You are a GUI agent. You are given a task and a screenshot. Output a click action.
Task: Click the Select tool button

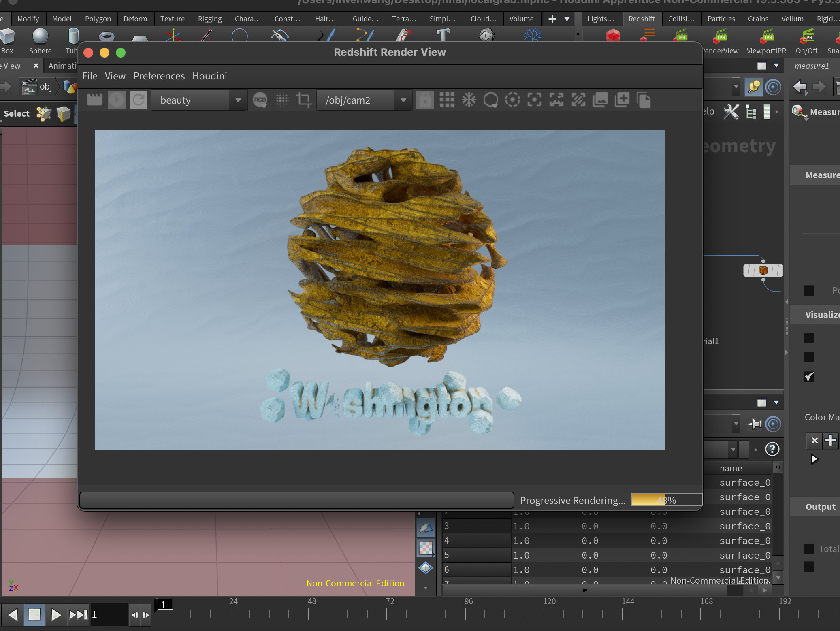tap(17, 113)
